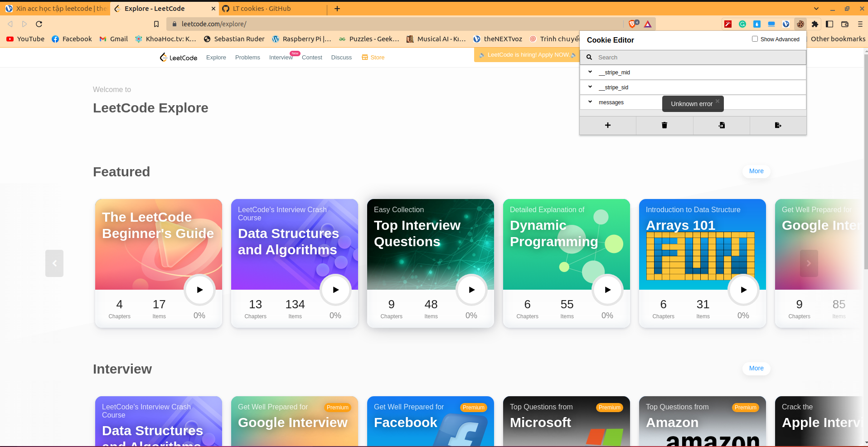The width and height of the screenshot is (868, 447).
Task: Click the export cookies icon
Action: [x=778, y=125]
